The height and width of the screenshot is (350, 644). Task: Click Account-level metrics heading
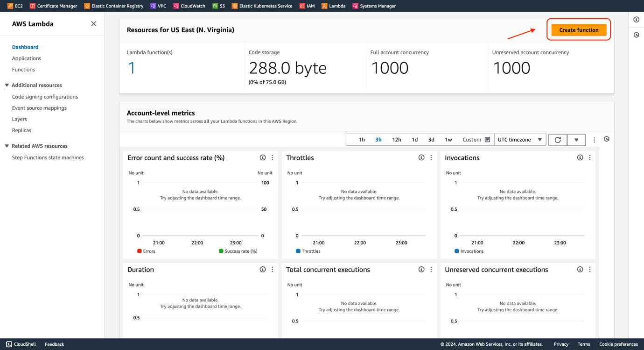[161, 113]
